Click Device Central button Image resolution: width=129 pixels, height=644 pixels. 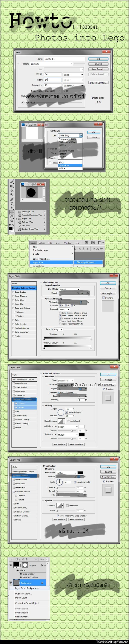98,83
